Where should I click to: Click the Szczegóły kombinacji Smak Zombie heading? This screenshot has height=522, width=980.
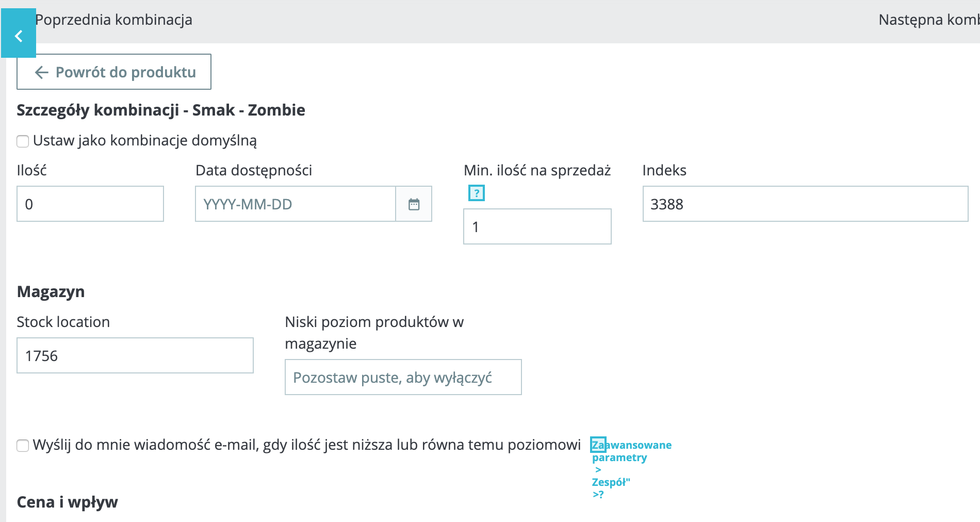161,110
